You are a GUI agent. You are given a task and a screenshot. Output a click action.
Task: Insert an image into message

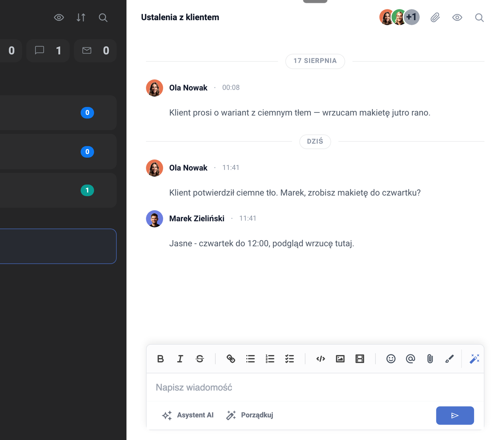pos(340,359)
